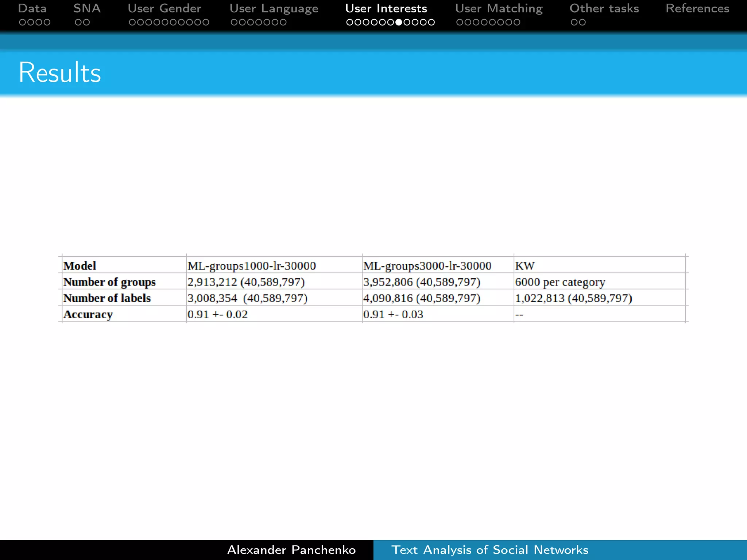Click first slide dot under User Interests
This screenshot has height=560, width=747.
(x=349, y=23)
